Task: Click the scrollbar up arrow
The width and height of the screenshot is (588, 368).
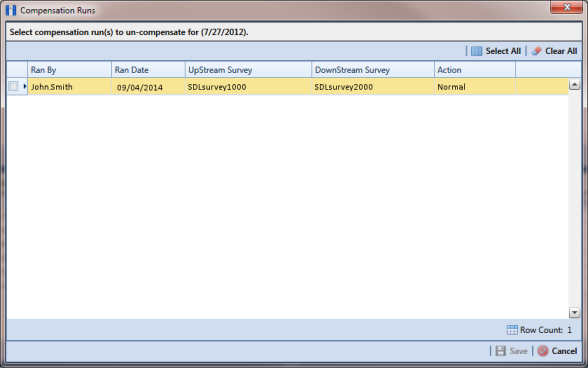Action: pyautogui.click(x=574, y=84)
